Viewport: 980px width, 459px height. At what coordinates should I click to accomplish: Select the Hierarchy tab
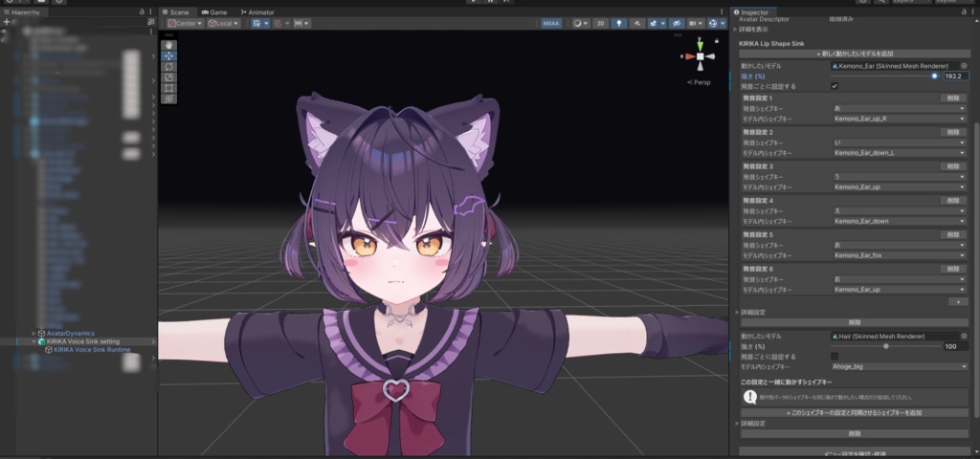22,11
